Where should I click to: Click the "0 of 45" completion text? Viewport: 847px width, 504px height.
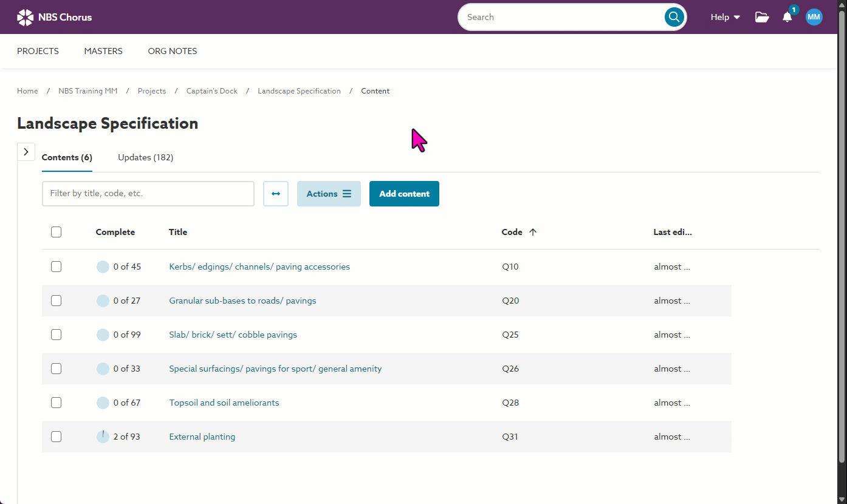pos(127,267)
